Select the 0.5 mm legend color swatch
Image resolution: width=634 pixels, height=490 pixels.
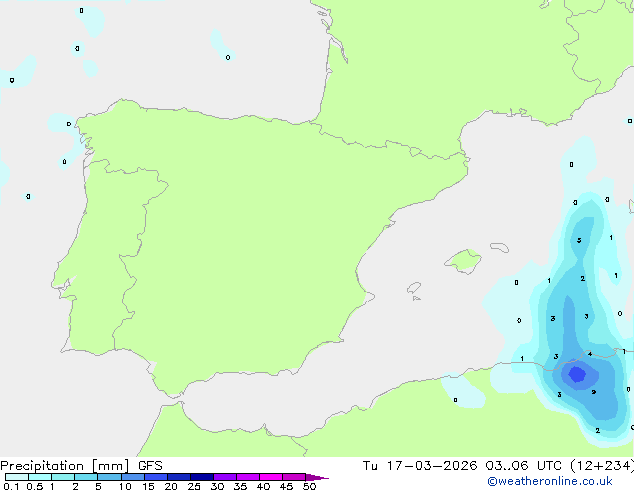point(40,477)
